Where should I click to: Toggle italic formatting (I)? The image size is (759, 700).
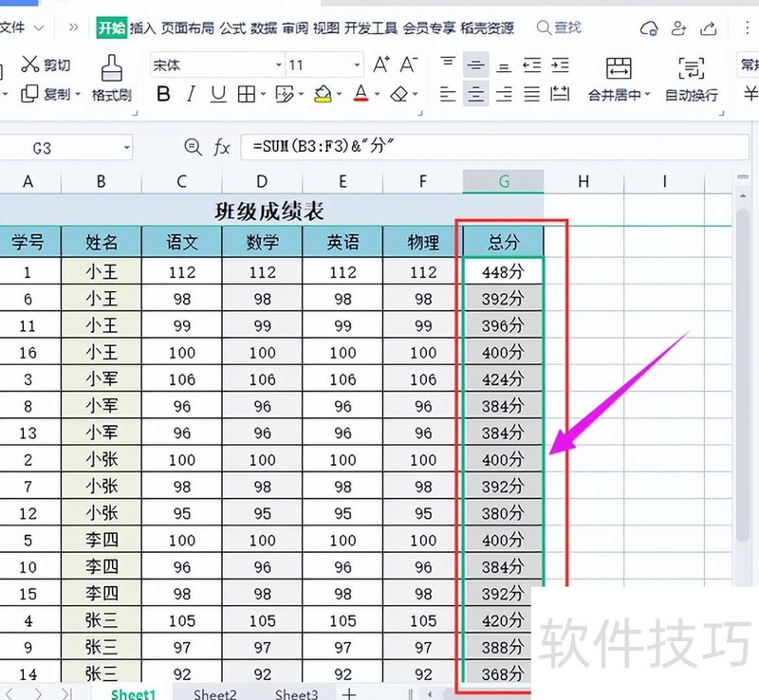click(x=191, y=94)
